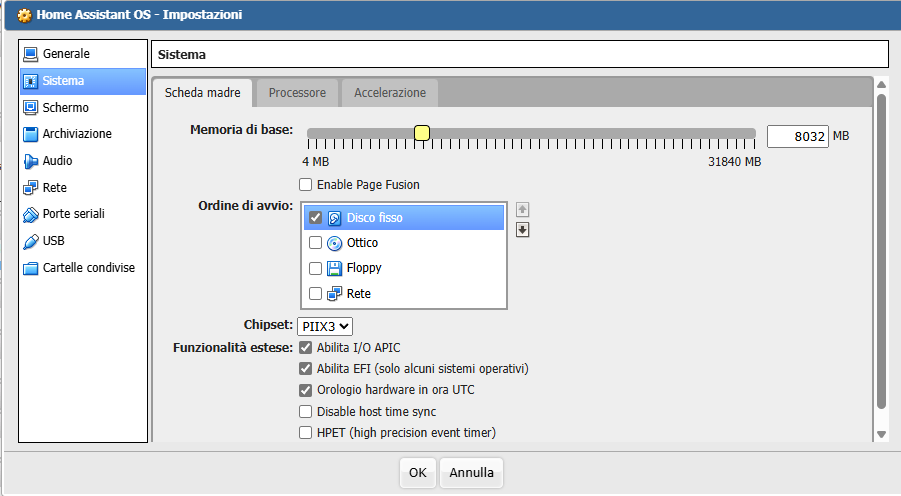The height and width of the screenshot is (496, 901).
Task: Cancel with Annulla button
Action: click(x=471, y=473)
